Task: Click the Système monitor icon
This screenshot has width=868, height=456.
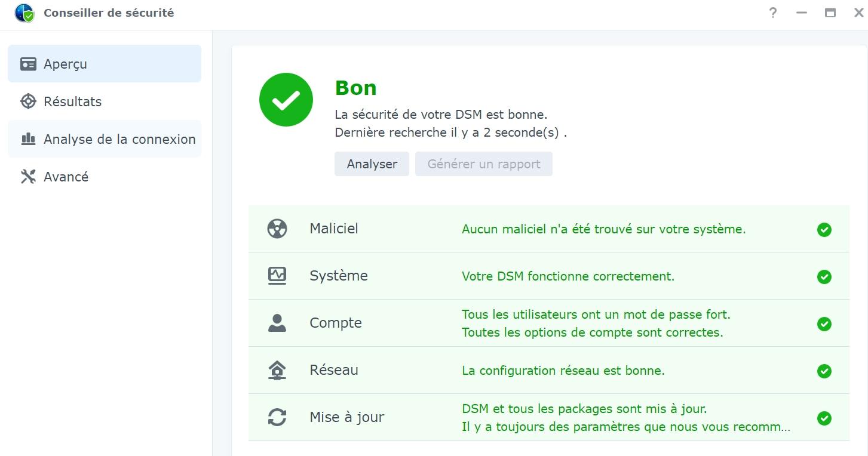Action: 277,276
